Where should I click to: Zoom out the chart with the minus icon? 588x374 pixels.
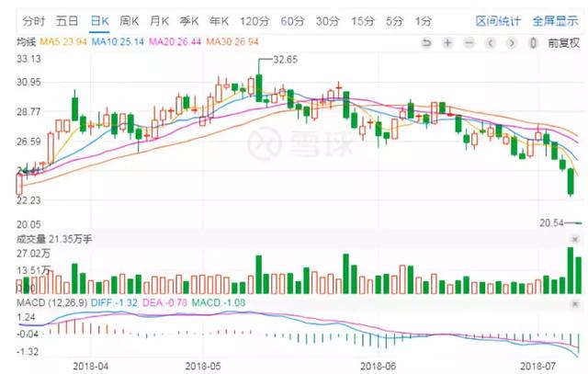click(469, 43)
